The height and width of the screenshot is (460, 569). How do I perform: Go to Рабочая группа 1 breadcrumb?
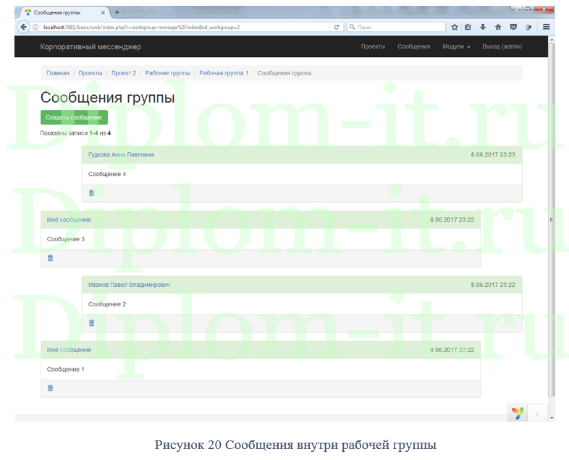coord(224,73)
